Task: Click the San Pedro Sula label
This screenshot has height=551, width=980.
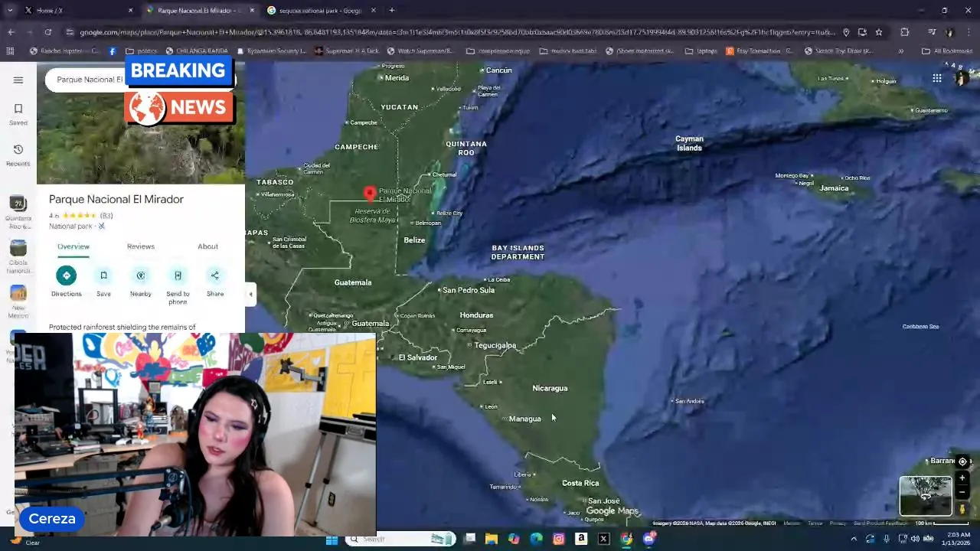Action: [469, 290]
